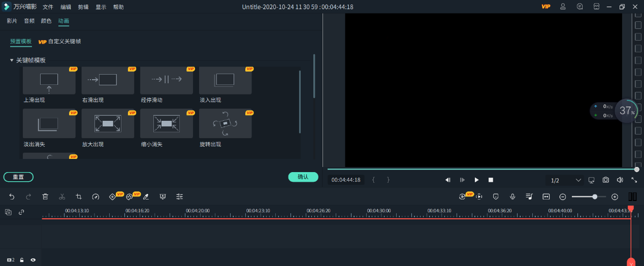This screenshot has height=266, width=644.
Task: Click the 确认 button
Action: point(303,177)
